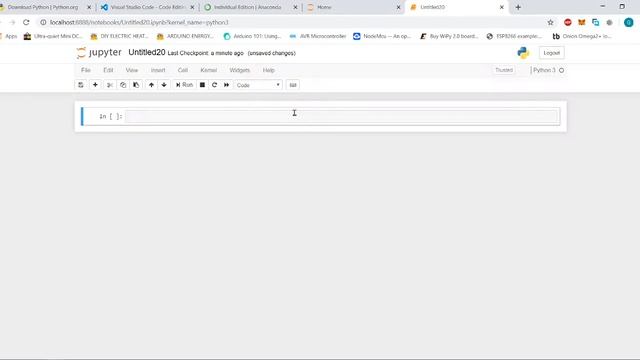Restart the kernel with the circular arrow icon

(214, 85)
